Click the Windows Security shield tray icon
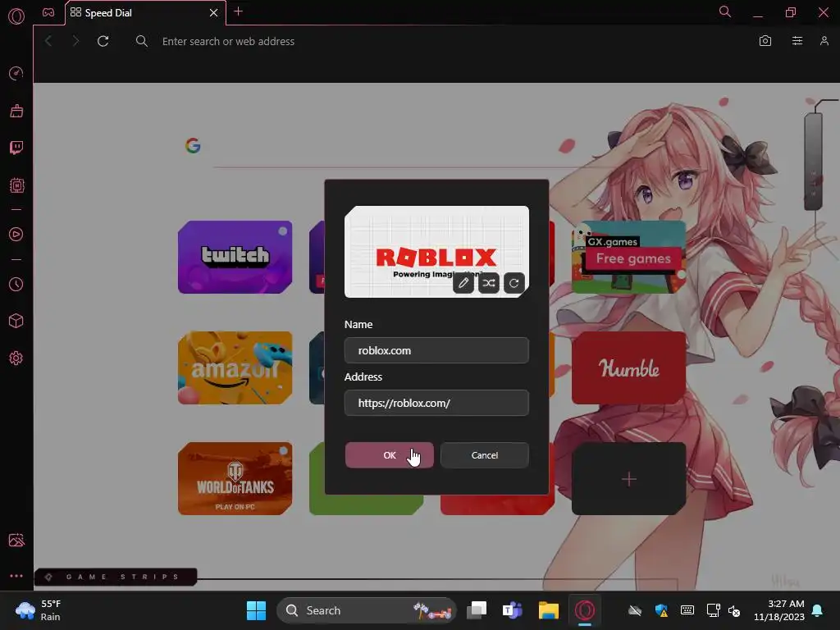This screenshot has width=840, height=630. pos(662,610)
